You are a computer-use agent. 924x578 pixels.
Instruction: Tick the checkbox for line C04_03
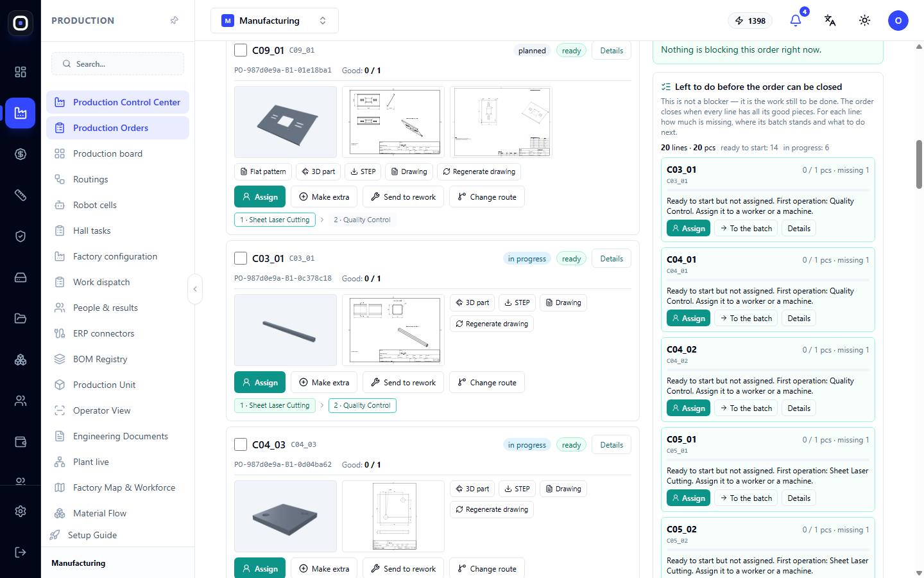[241, 444]
